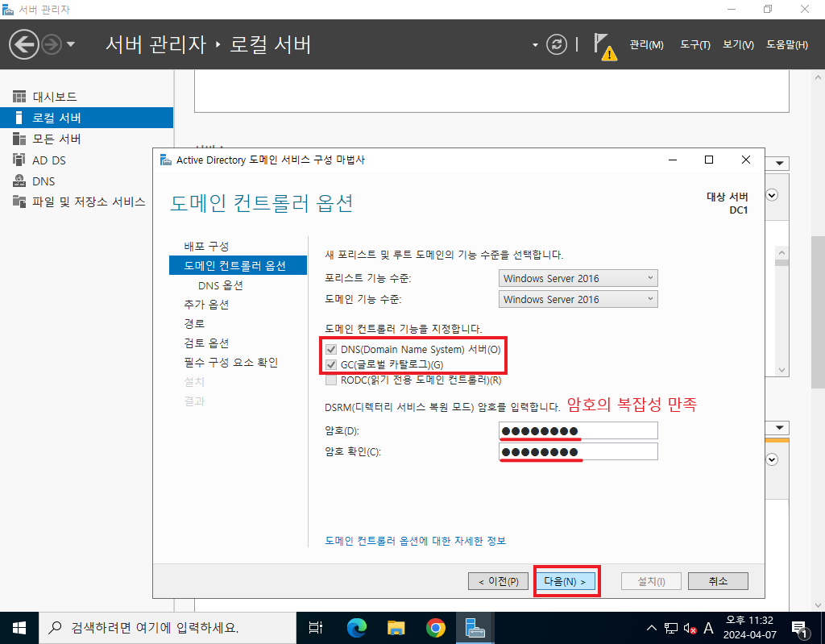Open Action Center notifications icon

pyautogui.click(x=800, y=628)
